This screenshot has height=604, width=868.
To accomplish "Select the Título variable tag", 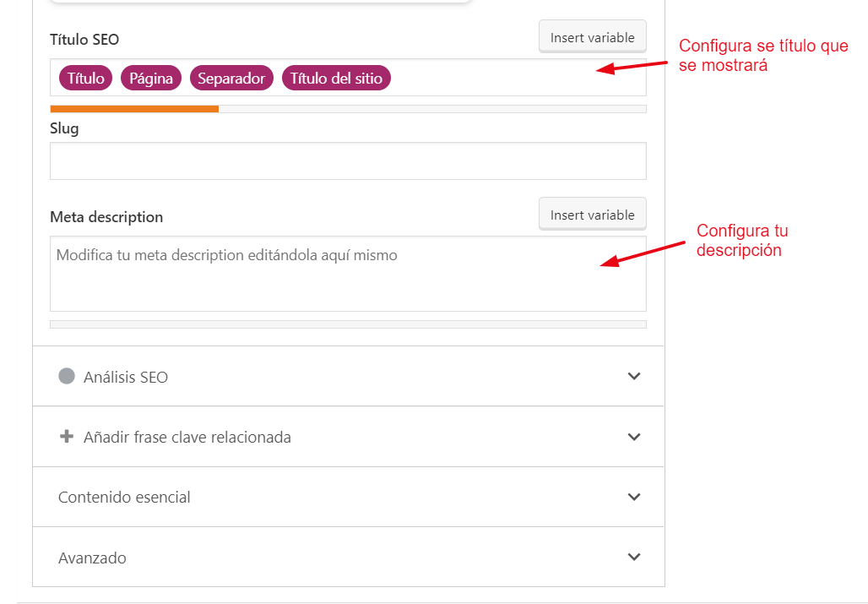I will point(86,78).
